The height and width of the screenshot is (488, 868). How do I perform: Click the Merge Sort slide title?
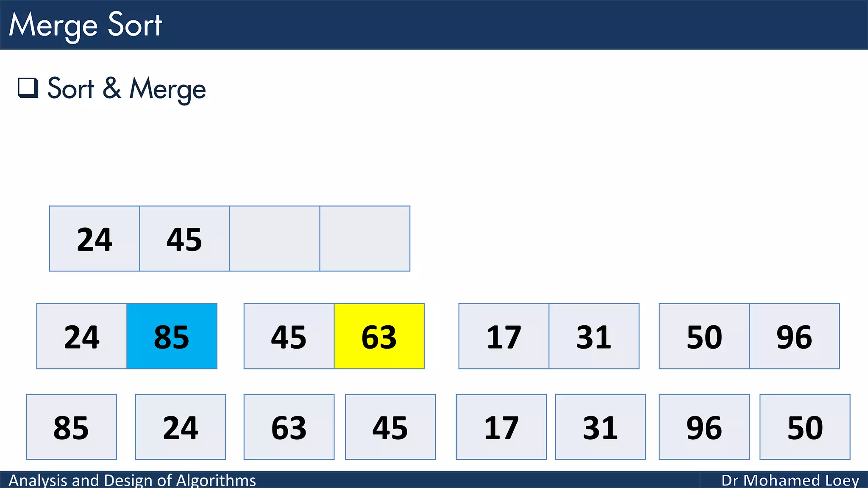coord(86,25)
